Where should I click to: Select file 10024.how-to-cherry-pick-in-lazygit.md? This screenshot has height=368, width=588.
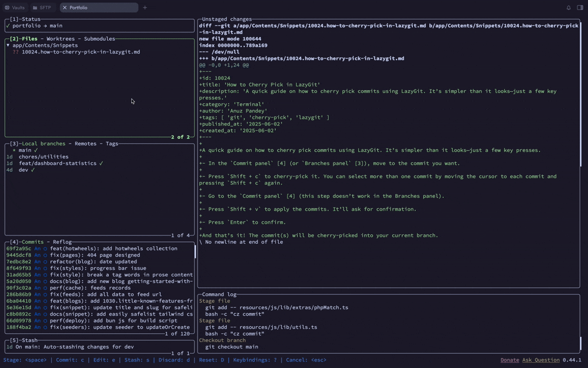81,52
